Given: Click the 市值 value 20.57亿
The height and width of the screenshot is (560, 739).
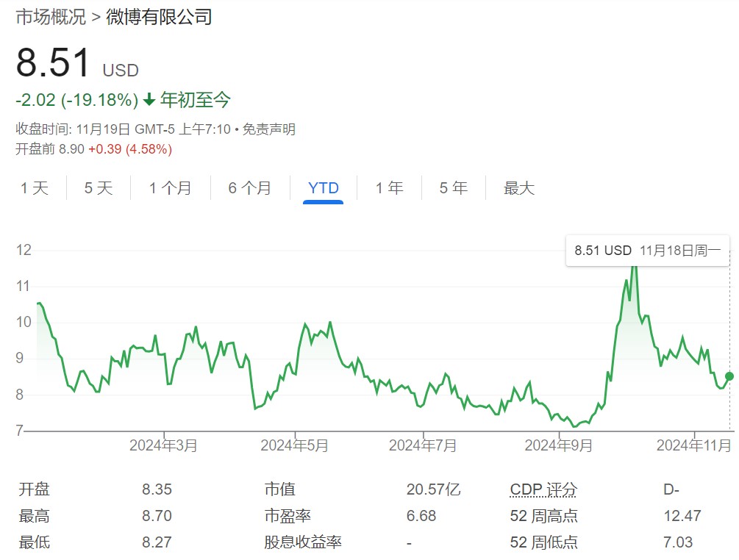Looking at the screenshot, I should pos(433,489).
